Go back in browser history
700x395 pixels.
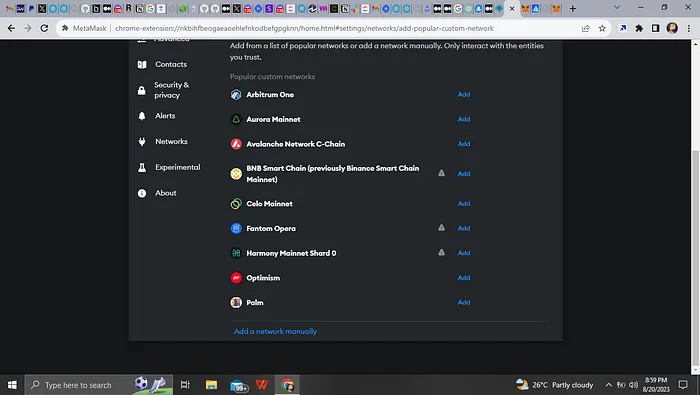pos(11,28)
